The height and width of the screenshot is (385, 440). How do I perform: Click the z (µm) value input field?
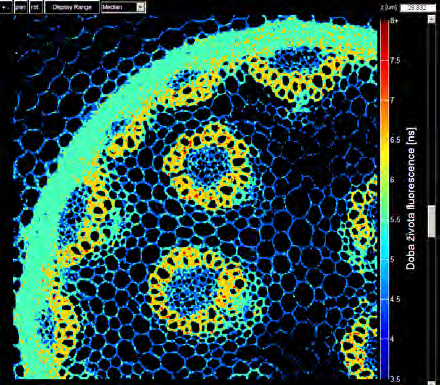pos(417,8)
